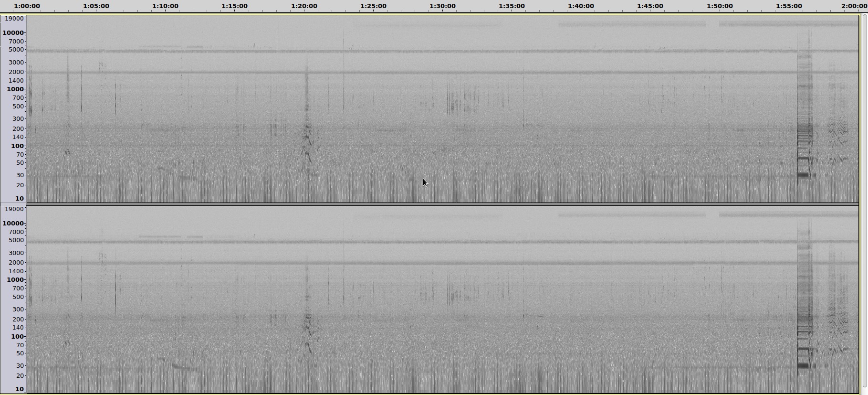Set the playhead at the 1:55:00 ruler mark
The width and height of the screenshot is (868, 395).
(x=789, y=6)
